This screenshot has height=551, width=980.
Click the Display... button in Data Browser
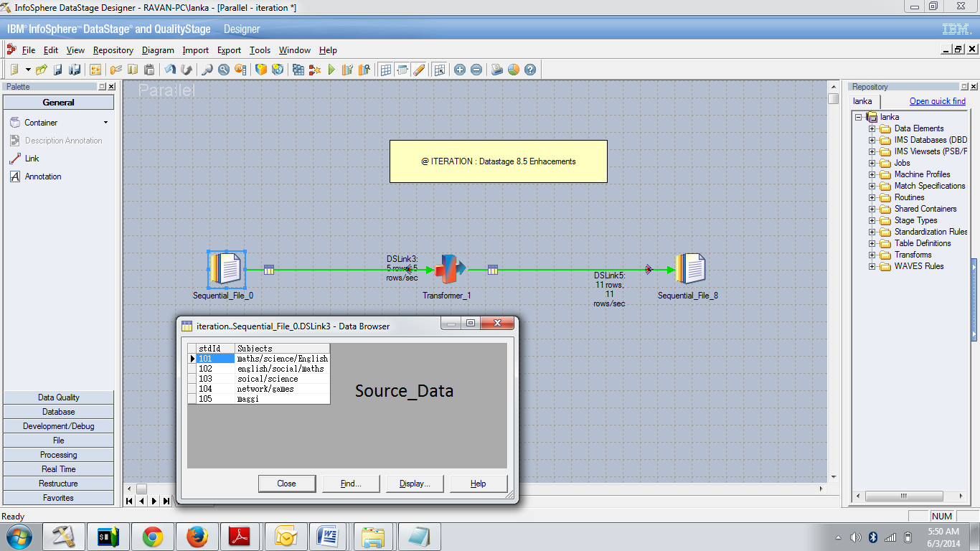(x=415, y=484)
